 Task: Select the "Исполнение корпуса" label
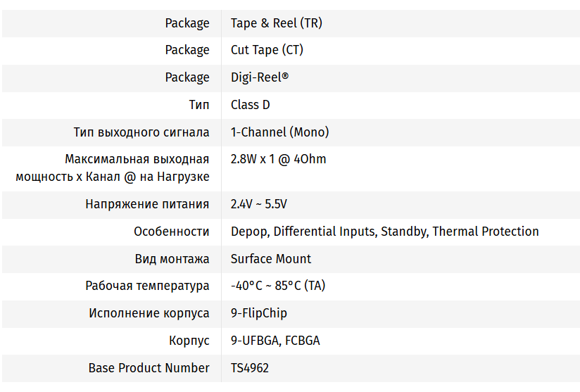[x=149, y=313]
